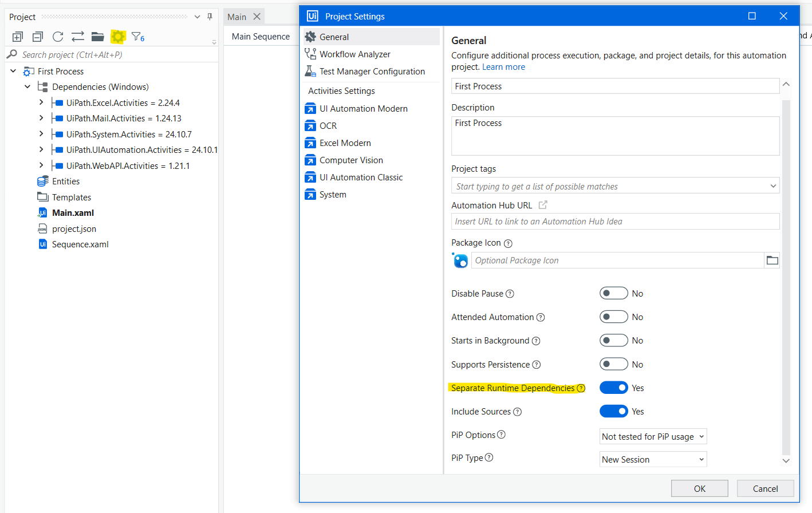Expand UiPath.System.Activities dependency
Image resolution: width=812 pixels, height=513 pixels.
41,134
